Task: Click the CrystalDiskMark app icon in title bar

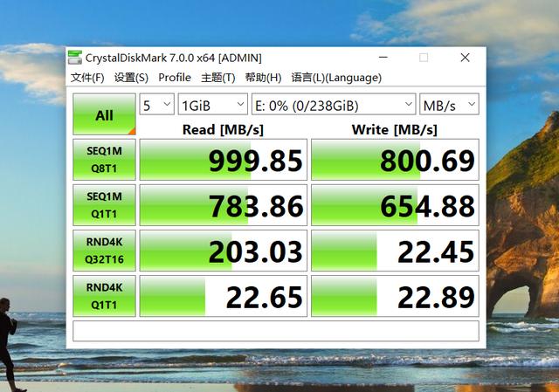Action: (75, 58)
